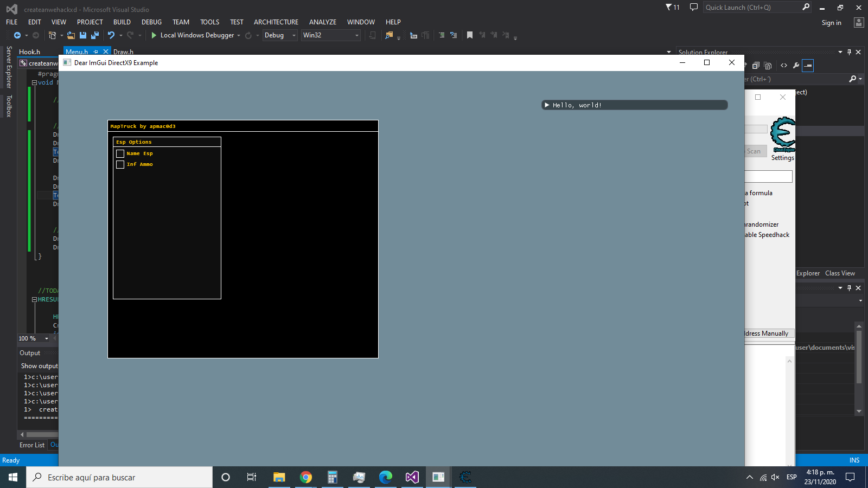Open the Toolbox side tab
The image size is (868, 488).
click(9, 106)
